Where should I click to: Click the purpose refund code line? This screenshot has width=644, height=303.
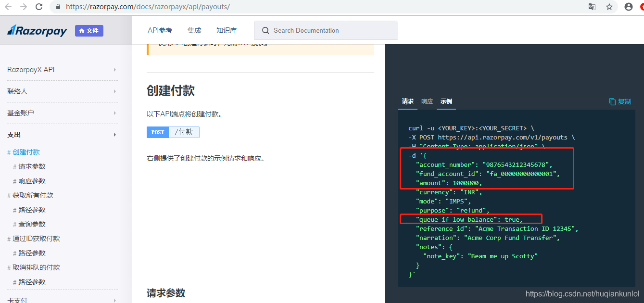pyautogui.click(x=453, y=211)
